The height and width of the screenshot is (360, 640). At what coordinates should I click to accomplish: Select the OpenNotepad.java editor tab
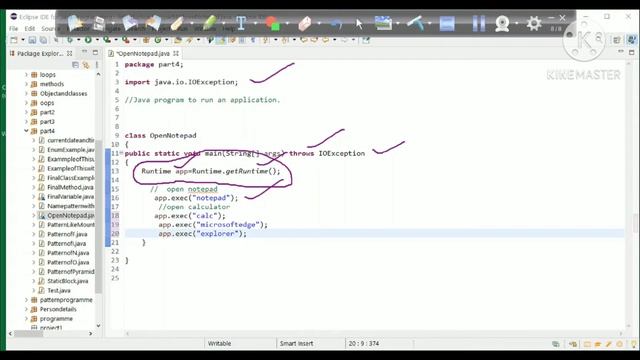point(142,53)
